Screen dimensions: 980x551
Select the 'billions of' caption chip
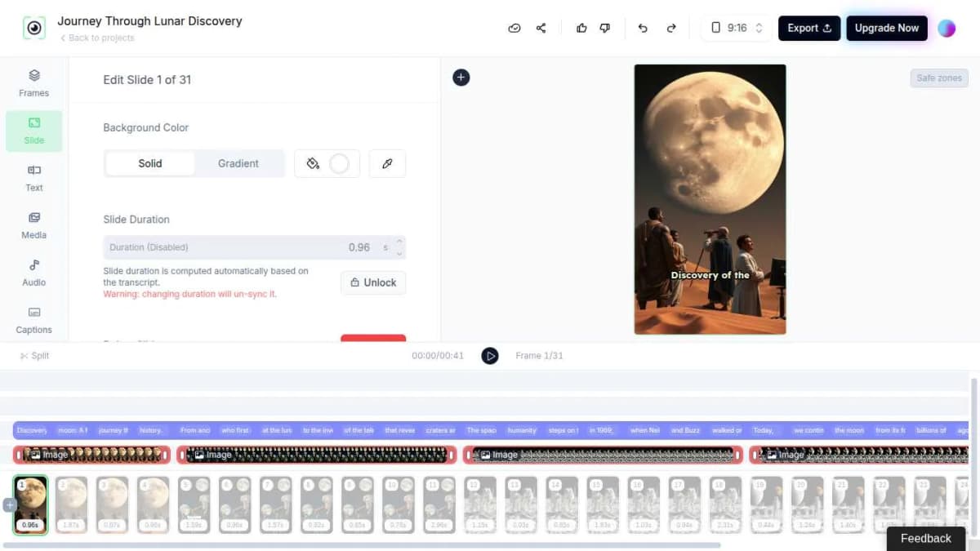click(x=930, y=430)
